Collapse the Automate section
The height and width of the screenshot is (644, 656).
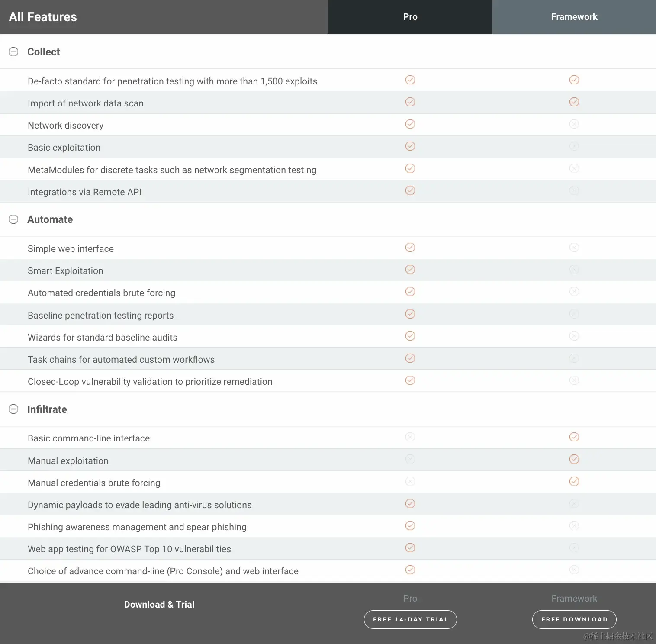tap(13, 219)
